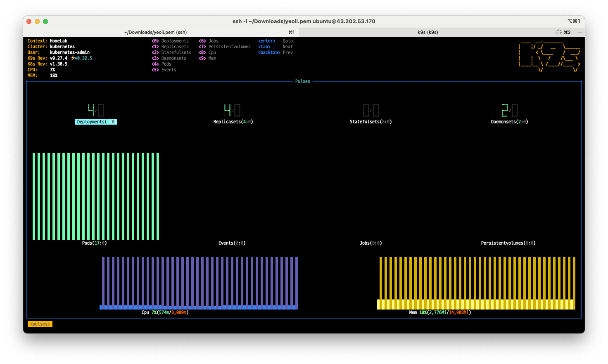The height and width of the screenshot is (364, 608).
Task: Click the new version v0.32.5 notice
Action: pyautogui.click(x=81, y=58)
